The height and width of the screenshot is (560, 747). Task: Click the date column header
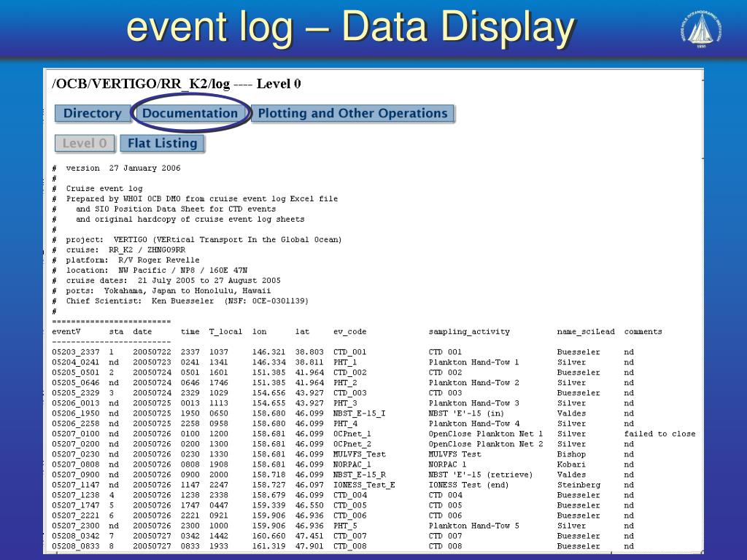pos(142,332)
